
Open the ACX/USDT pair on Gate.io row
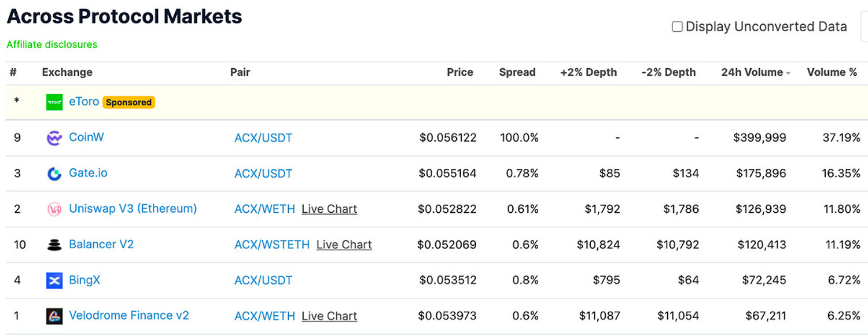263,173
